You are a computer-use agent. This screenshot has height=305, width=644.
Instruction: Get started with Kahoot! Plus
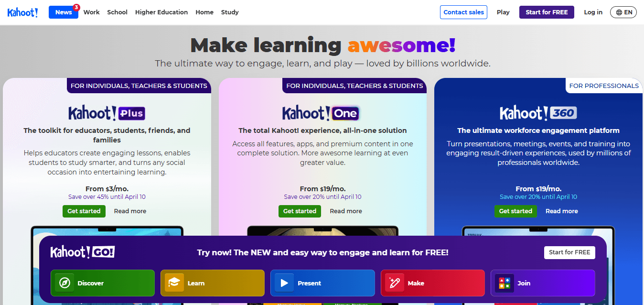84,211
